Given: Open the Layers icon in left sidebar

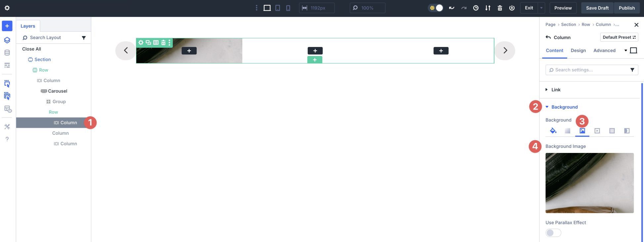Looking at the screenshot, I should click(x=7, y=40).
